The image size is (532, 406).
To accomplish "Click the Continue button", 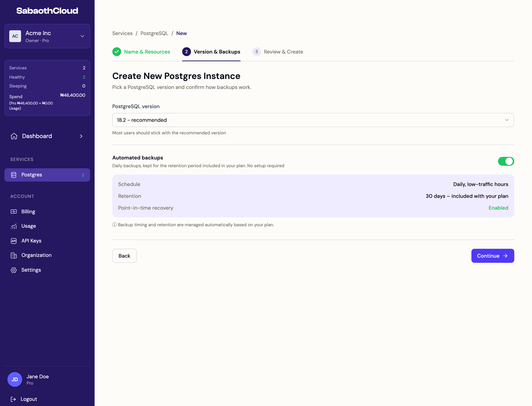I will pos(493,256).
